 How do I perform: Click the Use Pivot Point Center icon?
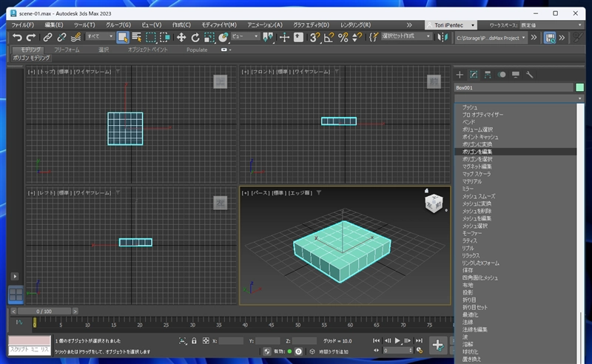(268, 38)
